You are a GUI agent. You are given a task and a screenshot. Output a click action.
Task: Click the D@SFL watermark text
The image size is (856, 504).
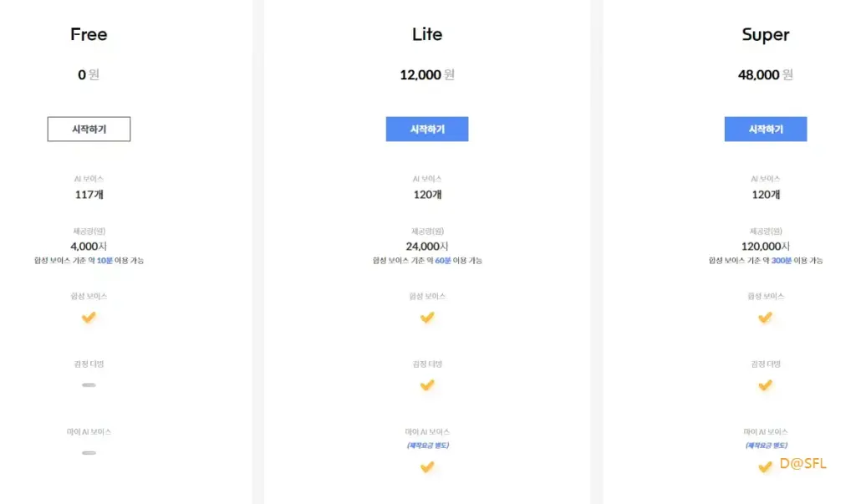(802, 464)
